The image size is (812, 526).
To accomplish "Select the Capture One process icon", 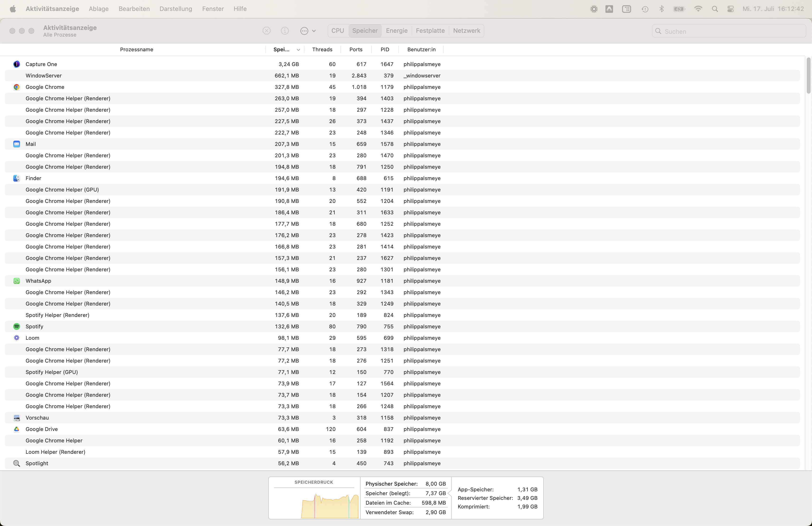I will 16,64.
